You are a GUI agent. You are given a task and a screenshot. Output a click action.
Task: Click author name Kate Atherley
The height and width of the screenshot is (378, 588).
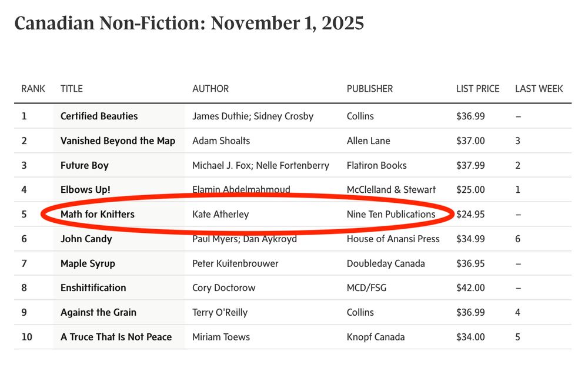(220, 214)
